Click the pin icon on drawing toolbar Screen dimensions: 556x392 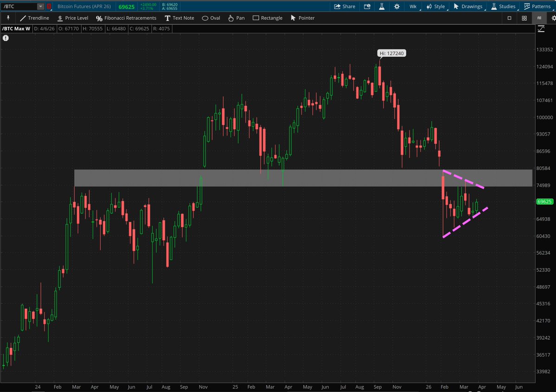pyautogui.click(x=8, y=18)
